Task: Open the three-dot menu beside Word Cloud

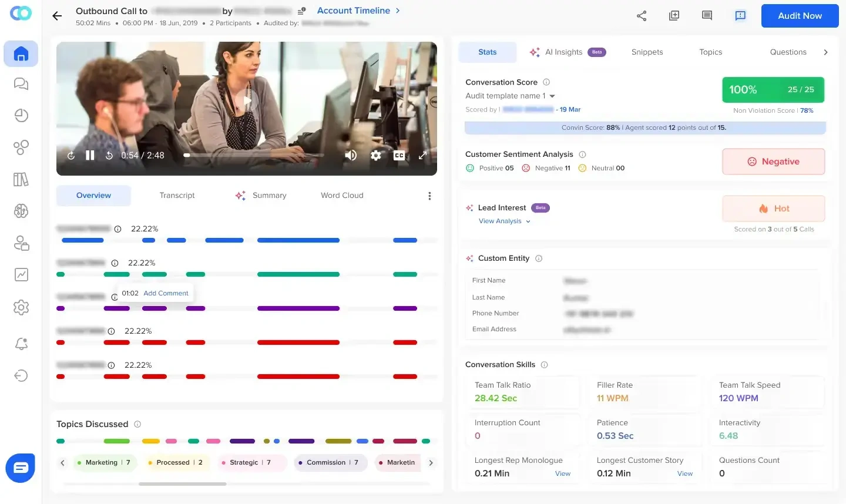Action: coord(429,196)
